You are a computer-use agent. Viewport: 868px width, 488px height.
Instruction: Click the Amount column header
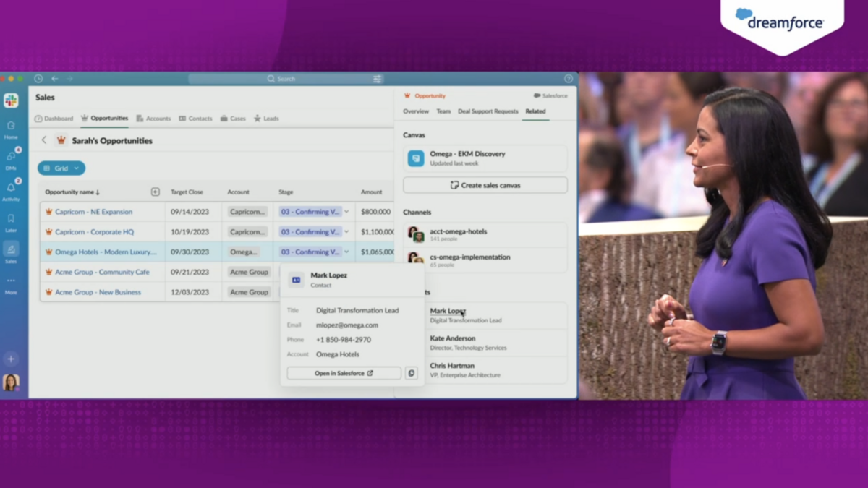point(372,192)
